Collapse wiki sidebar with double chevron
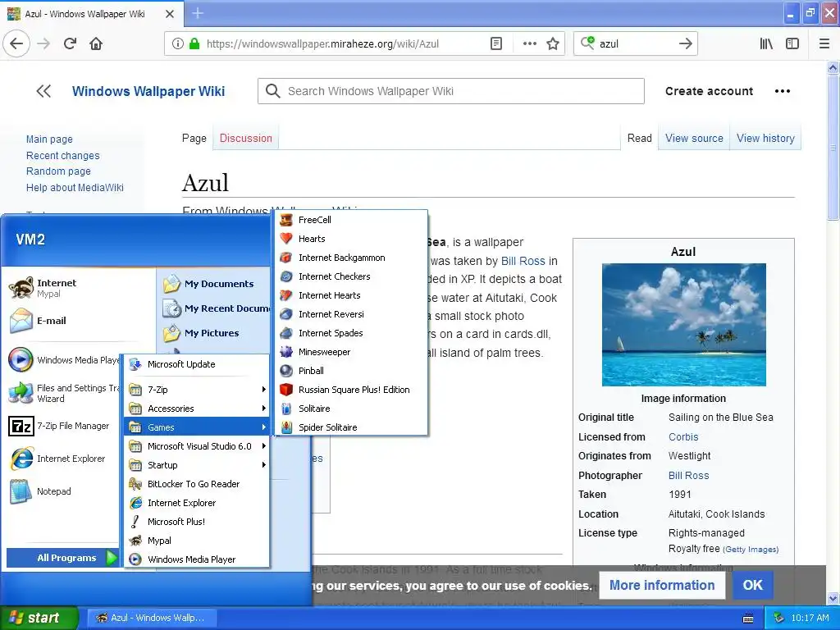 (x=43, y=91)
